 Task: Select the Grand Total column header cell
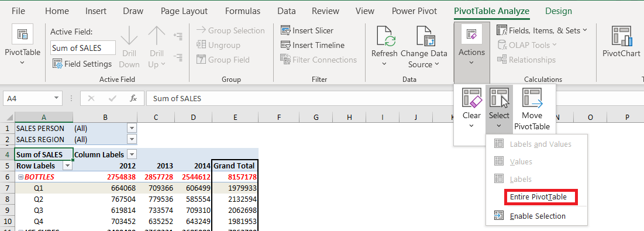pos(235,166)
